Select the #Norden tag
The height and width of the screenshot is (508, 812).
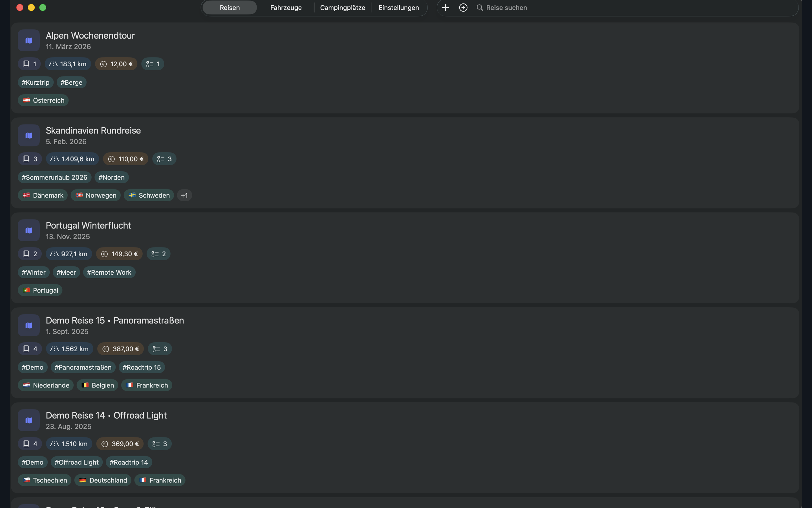pyautogui.click(x=111, y=178)
